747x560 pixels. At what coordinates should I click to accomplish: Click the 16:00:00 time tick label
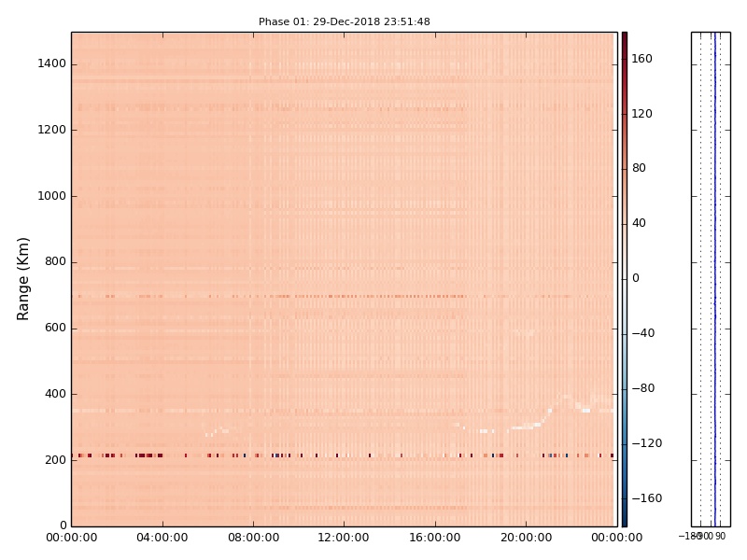pos(435,538)
